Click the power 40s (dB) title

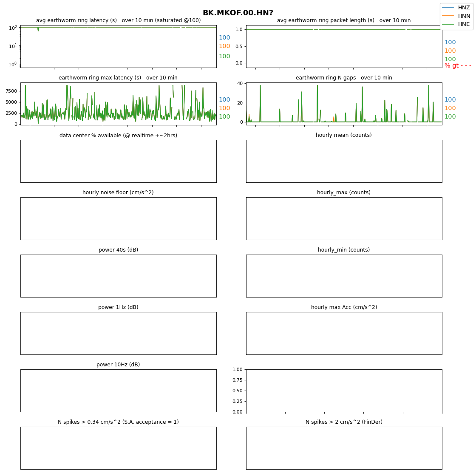pyautogui.click(x=119, y=250)
